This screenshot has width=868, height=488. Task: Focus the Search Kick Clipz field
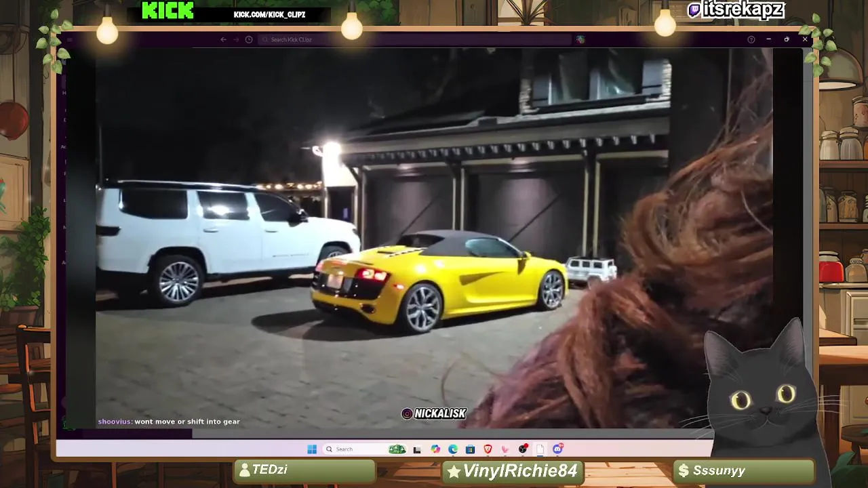pyautogui.click(x=415, y=39)
